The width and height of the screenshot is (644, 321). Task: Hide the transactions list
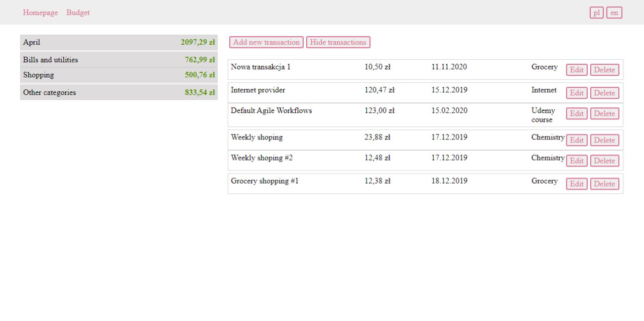click(x=338, y=42)
